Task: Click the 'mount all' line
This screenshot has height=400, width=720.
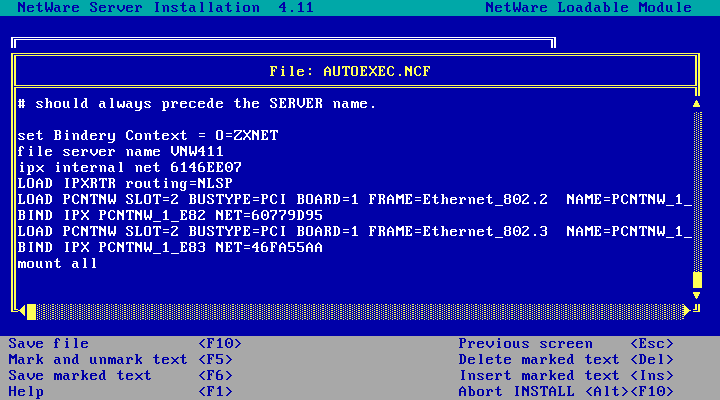Action: pos(57,264)
